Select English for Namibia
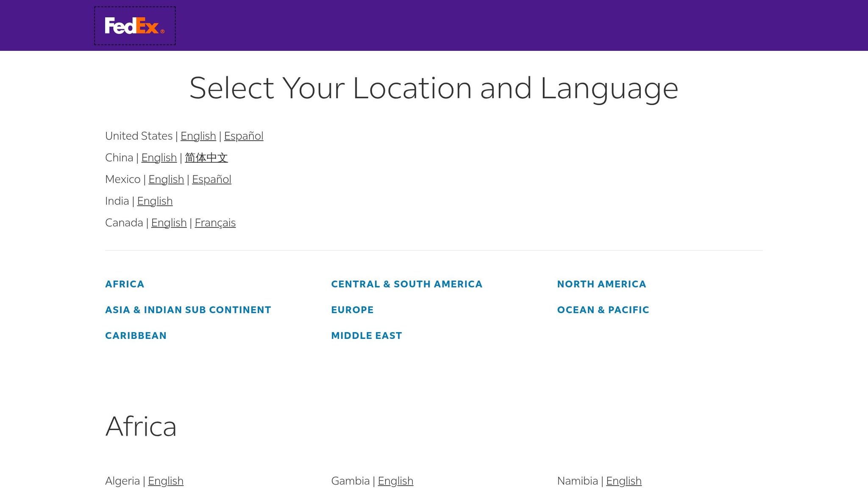 (x=623, y=481)
